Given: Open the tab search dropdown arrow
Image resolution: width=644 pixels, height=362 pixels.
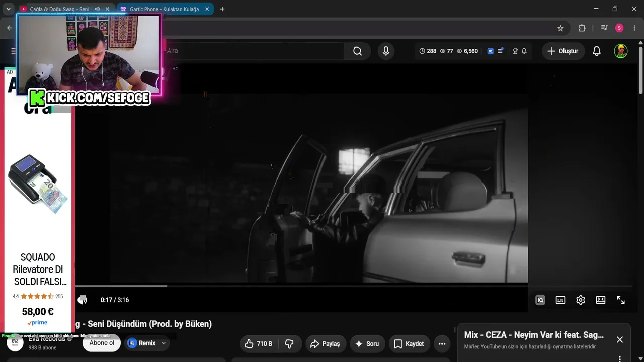Looking at the screenshot, I should 8,9.
